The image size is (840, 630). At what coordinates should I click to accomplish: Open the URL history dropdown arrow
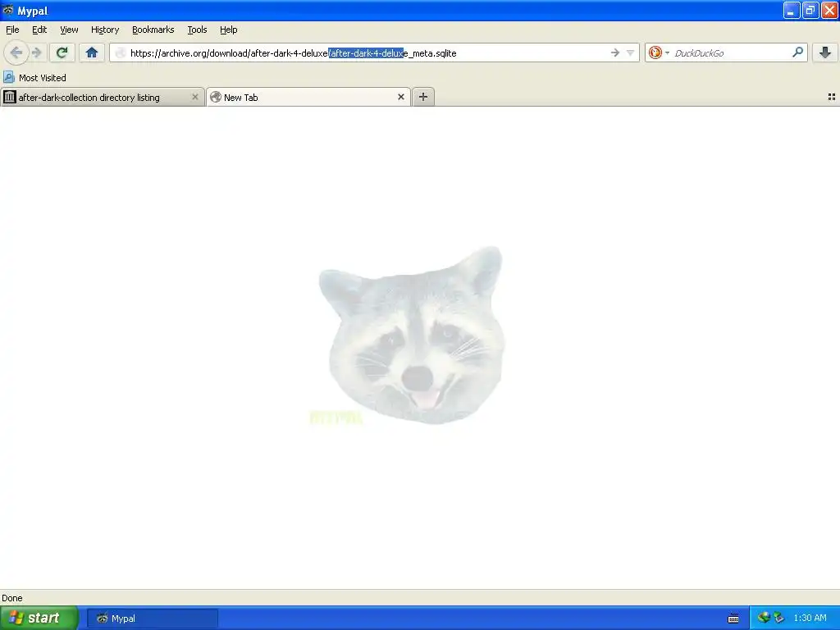(631, 52)
